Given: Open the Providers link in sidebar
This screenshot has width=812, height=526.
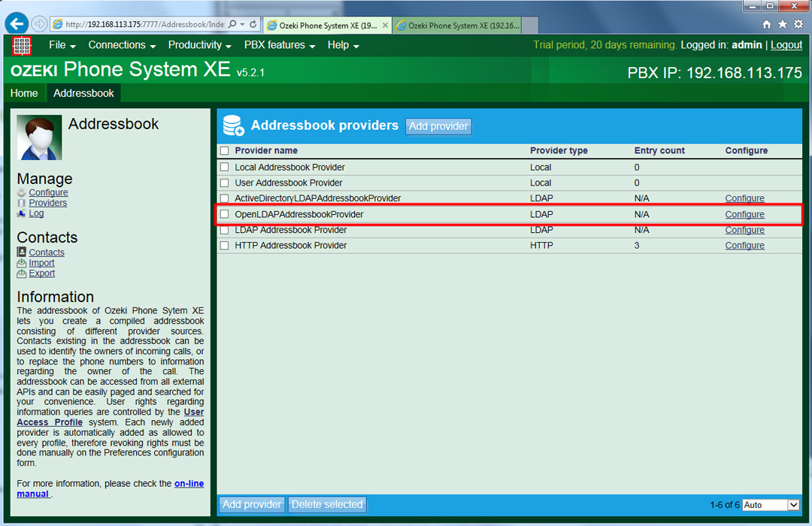Looking at the screenshot, I should (47, 203).
